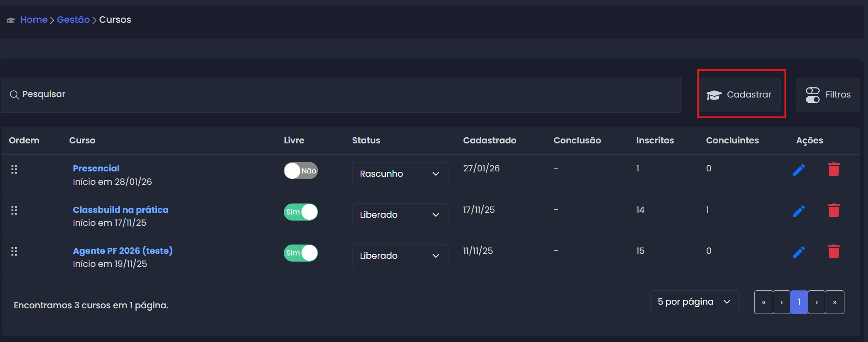The height and width of the screenshot is (342, 868).
Task: Navigate to Gestão breadcrumb item
Action: tap(73, 19)
